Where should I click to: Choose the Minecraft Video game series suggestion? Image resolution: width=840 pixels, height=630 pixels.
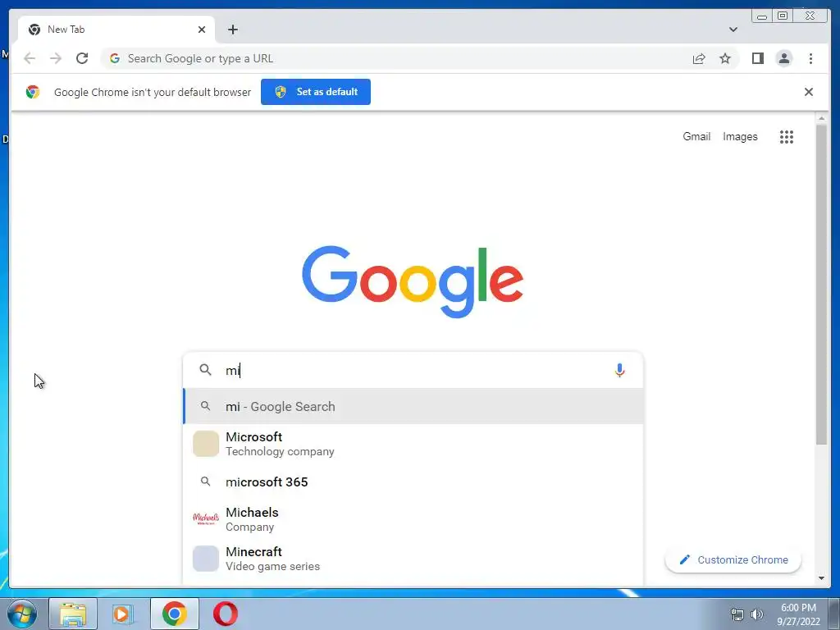pyautogui.click(x=413, y=558)
